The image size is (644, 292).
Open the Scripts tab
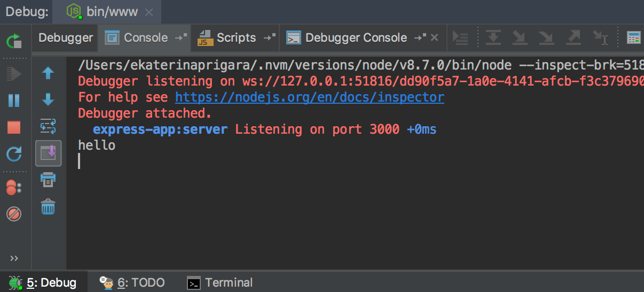tap(236, 38)
